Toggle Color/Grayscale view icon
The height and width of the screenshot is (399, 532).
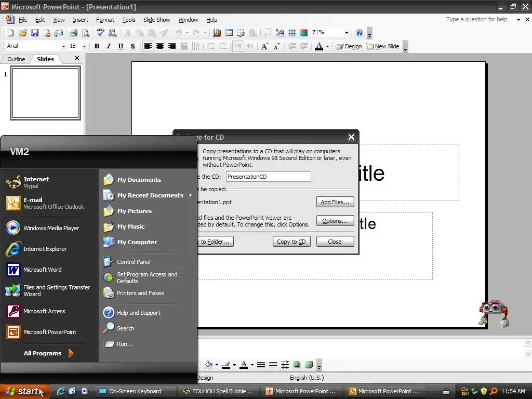pyautogui.click(x=303, y=33)
